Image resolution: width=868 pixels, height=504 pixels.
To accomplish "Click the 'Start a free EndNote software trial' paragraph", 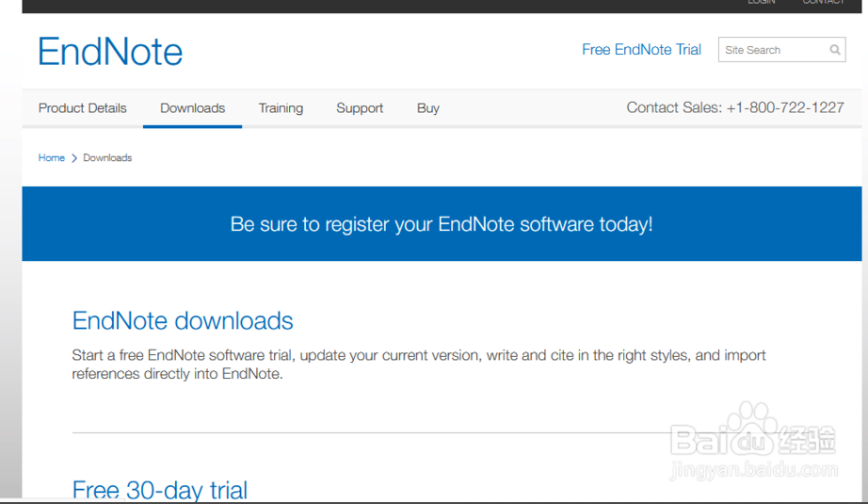I will [x=419, y=365].
